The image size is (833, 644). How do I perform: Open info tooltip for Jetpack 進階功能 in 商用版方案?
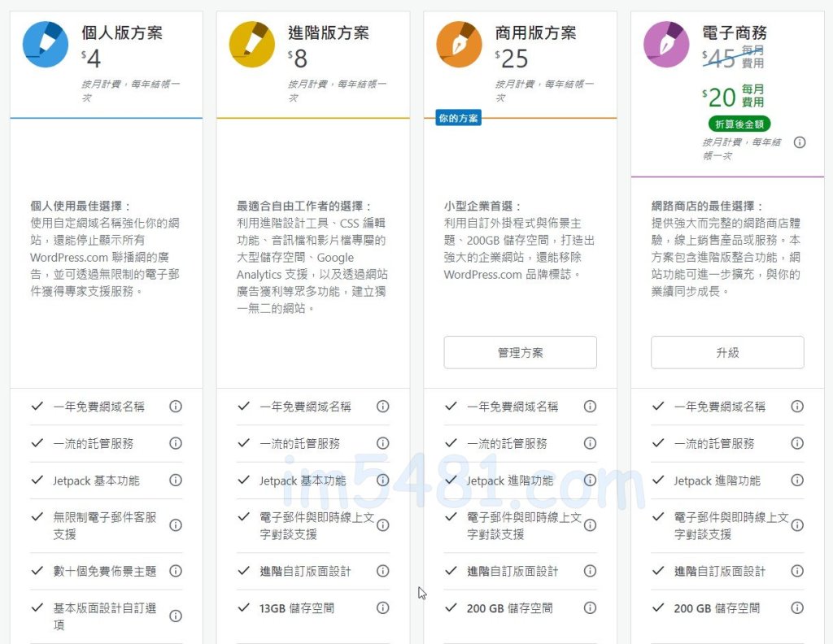[591, 481]
